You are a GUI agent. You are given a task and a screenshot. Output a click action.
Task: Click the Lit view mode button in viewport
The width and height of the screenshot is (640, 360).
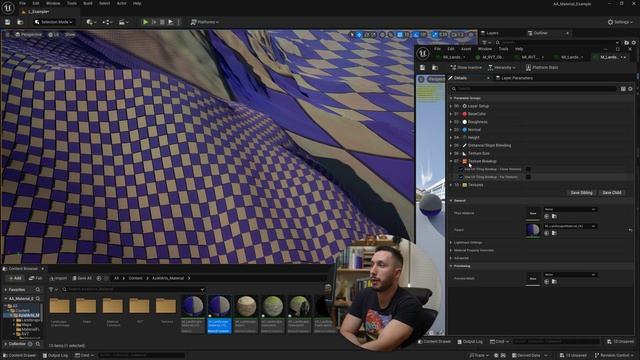point(53,35)
